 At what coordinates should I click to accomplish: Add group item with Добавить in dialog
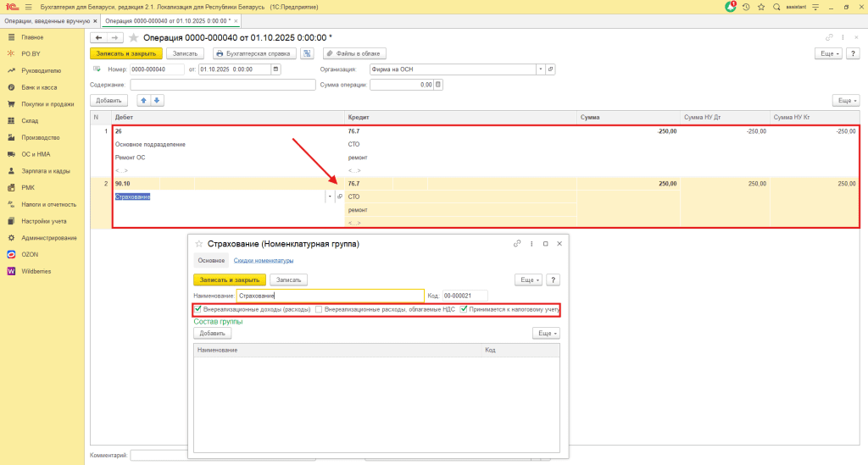coord(212,334)
